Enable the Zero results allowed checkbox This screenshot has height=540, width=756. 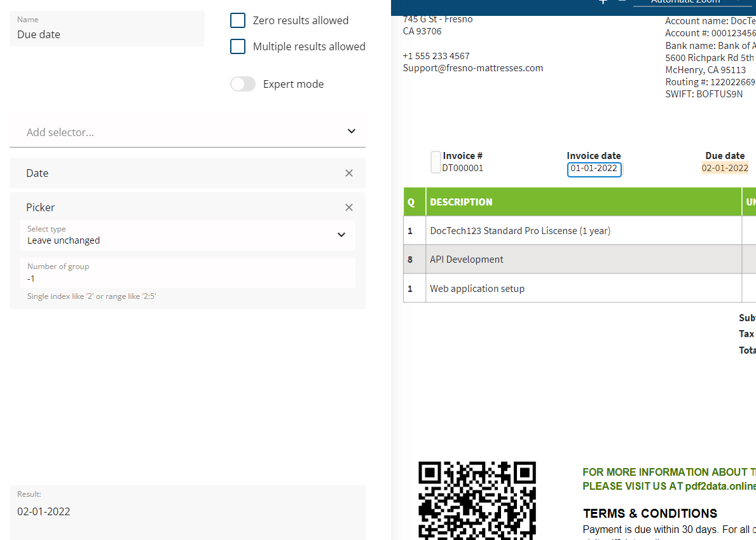[x=238, y=20]
